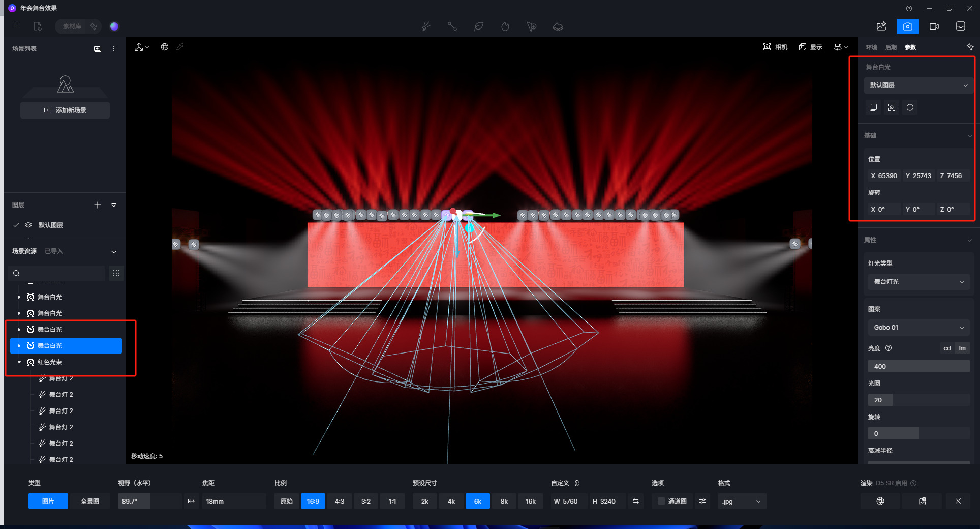Open the video render mode icon
Viewport: 980px width, 529px height.
[x=934, y=26]
